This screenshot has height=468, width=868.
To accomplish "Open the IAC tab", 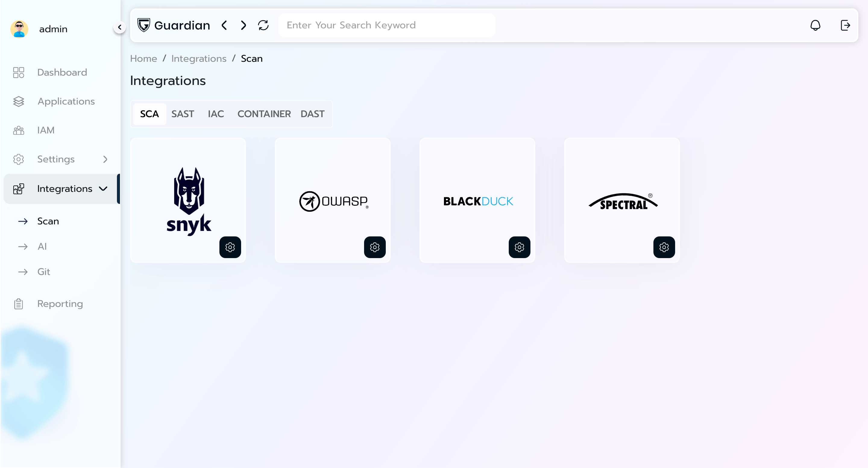I will (x=216, y=114).
